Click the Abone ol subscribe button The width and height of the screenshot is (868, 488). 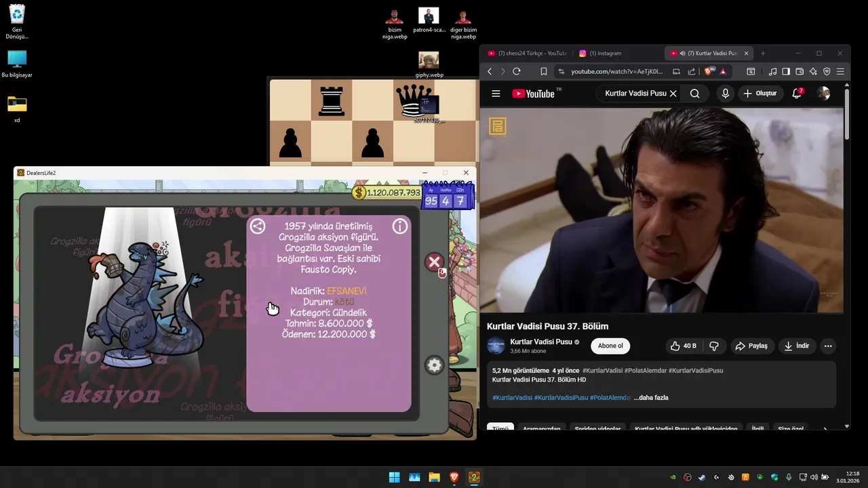[x=610, y=346]
